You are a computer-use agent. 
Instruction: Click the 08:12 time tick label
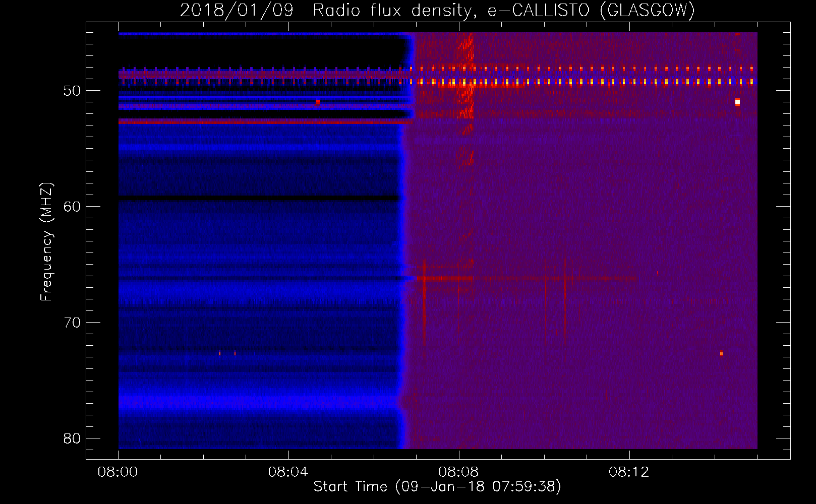tap(629, 472)
